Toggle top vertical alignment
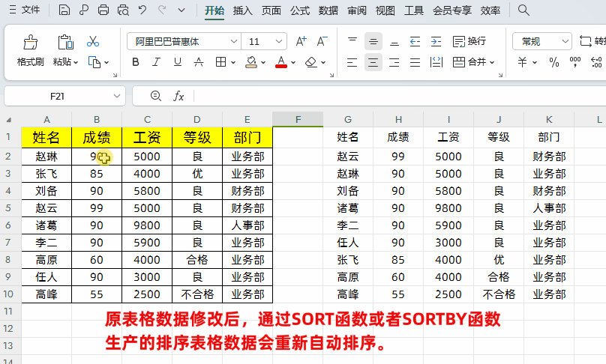The height and width of the screenshot is (364, 606). (352, 41)
